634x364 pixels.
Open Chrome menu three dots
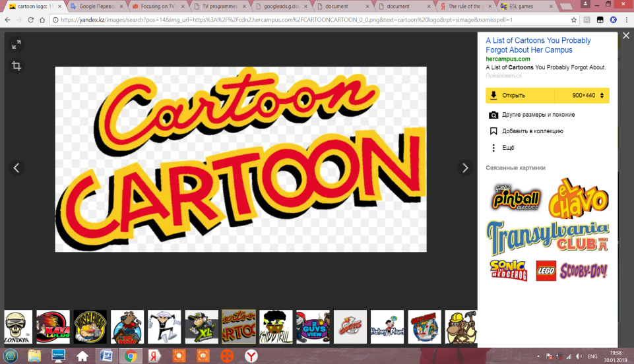[x=626, y=20]
